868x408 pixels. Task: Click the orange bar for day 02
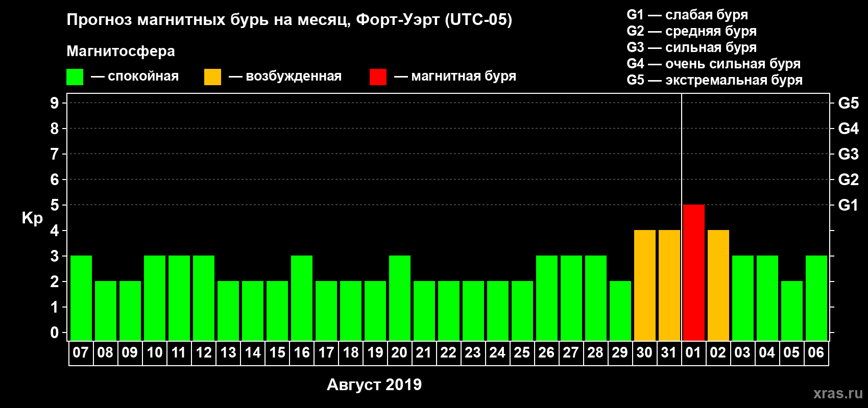[x=718, y=285]
